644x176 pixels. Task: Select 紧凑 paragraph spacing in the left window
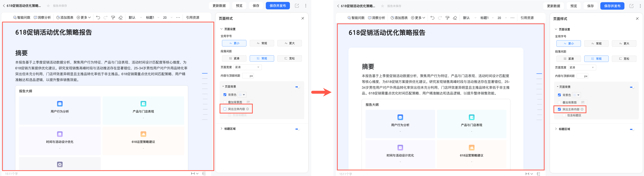(234, 59)
